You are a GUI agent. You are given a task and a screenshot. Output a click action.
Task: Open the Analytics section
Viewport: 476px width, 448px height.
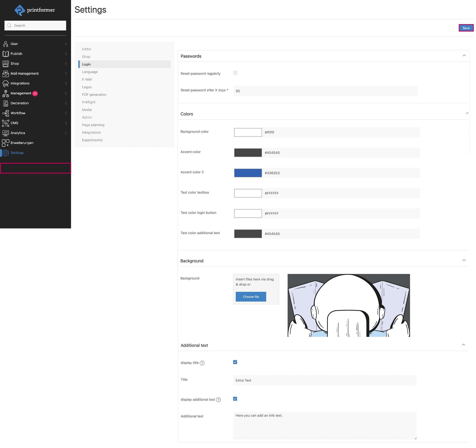tap(18, 133)
